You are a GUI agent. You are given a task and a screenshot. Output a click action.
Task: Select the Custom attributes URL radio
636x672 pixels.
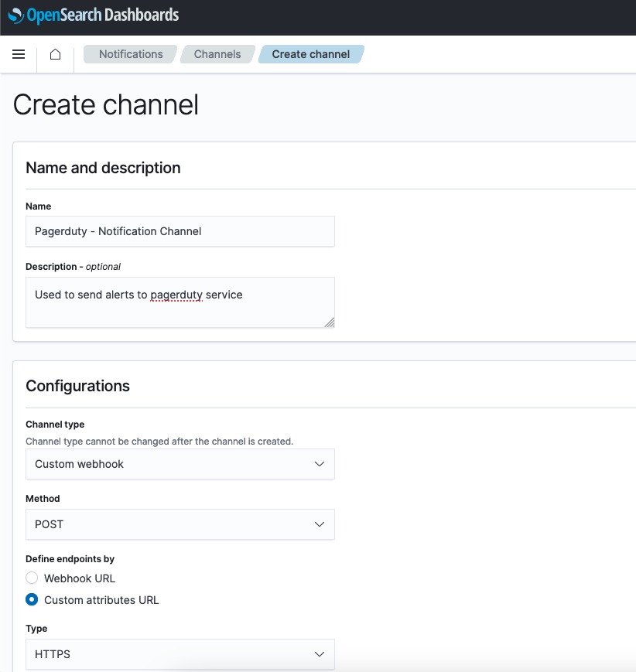tap(32, 599)
